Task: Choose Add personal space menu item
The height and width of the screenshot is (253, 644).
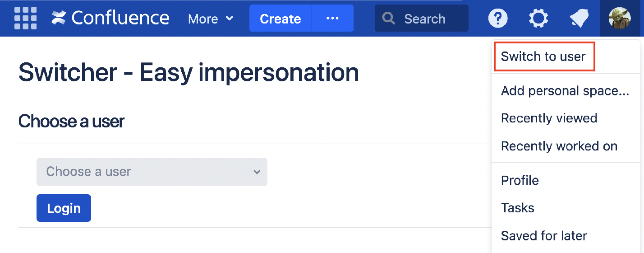Action: point(565,91)
